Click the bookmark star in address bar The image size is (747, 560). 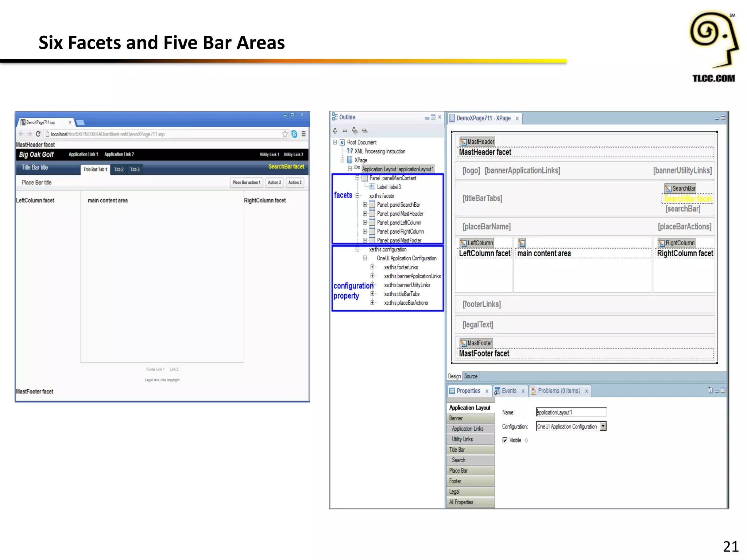[285, 134]
